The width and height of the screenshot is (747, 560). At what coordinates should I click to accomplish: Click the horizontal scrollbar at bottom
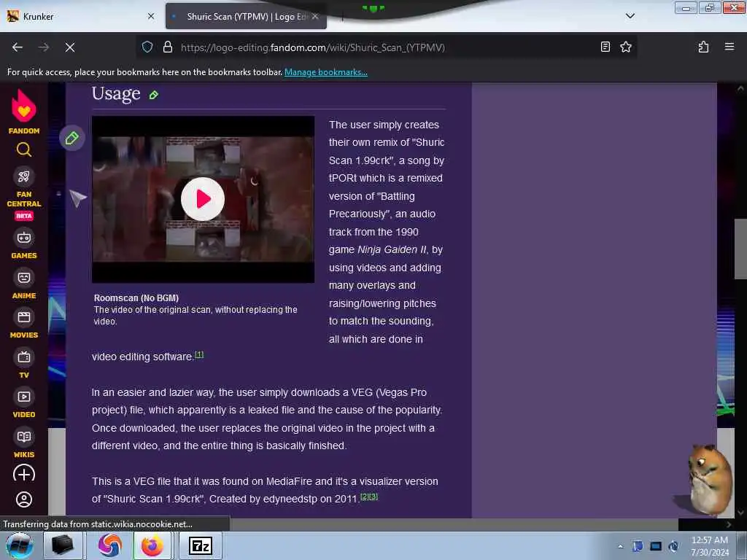pyautogui.click(x=454, y=524)
